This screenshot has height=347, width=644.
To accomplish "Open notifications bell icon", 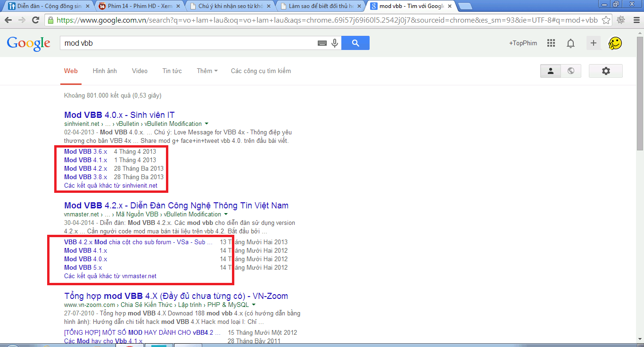I will (x=570, y=43).
